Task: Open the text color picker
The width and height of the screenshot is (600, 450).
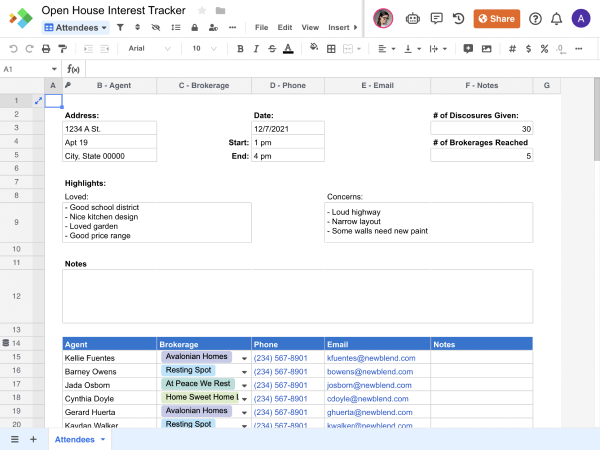Action: (x=288, y=49)
